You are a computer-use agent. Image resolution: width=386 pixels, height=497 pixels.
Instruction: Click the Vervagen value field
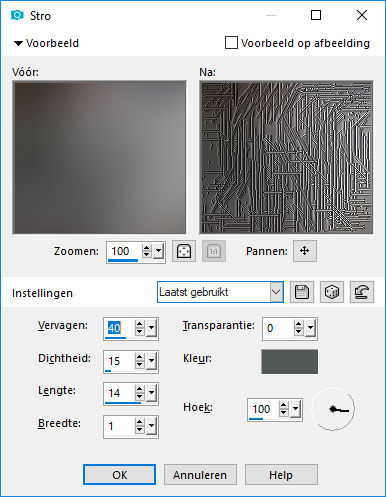point(119,328)
